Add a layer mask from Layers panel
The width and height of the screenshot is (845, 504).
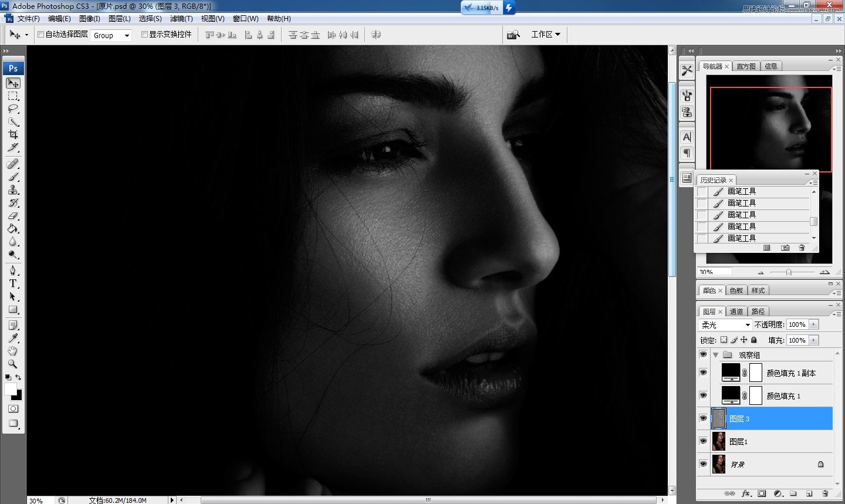click(762, 493)
